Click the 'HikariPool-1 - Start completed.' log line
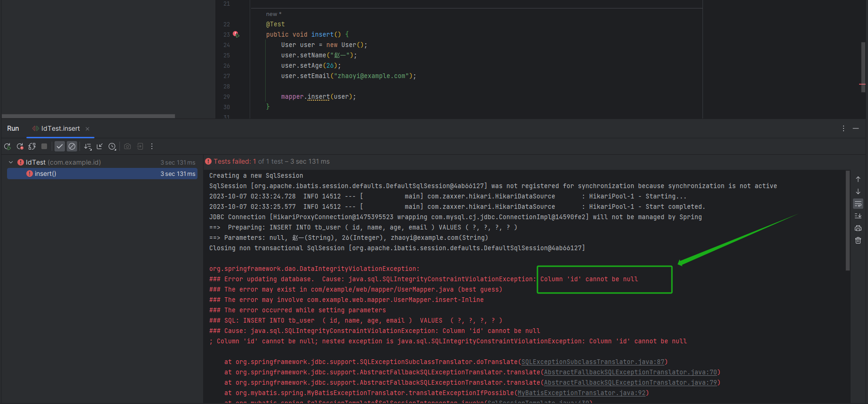 point(457,207)
